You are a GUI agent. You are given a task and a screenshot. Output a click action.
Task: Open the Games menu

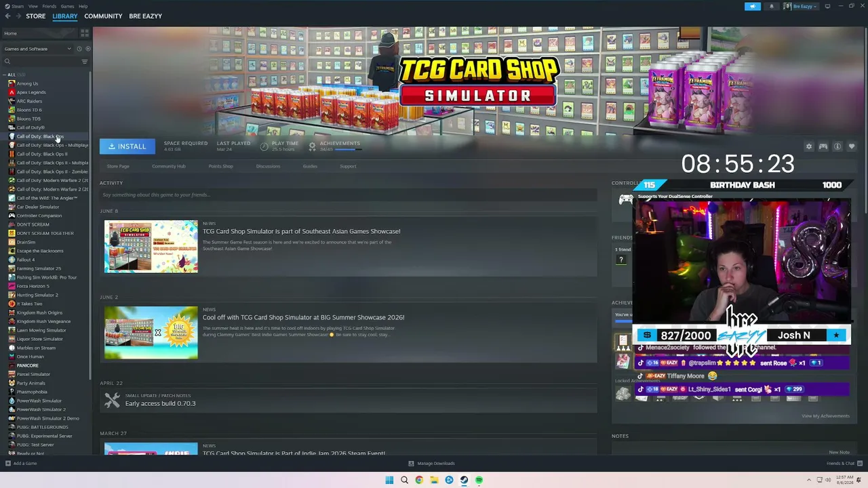point(67,6)
